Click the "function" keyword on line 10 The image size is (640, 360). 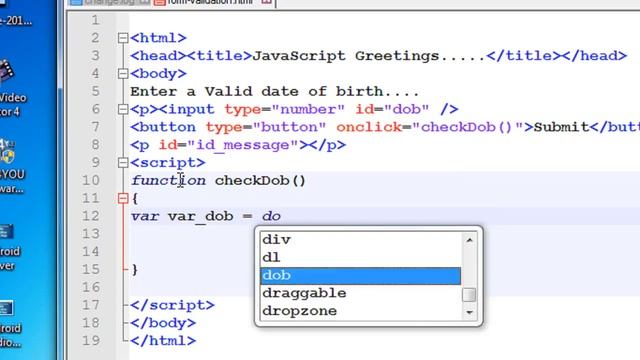[x=168, y=180]
